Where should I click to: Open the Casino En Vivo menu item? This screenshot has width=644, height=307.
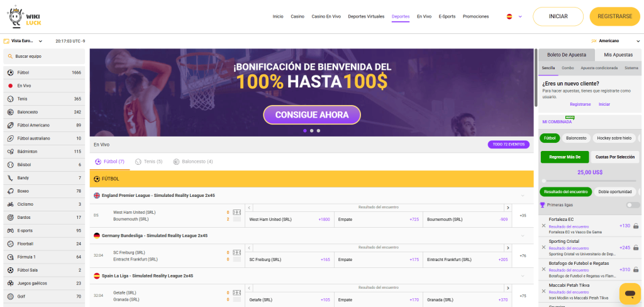tap(326, 16)
